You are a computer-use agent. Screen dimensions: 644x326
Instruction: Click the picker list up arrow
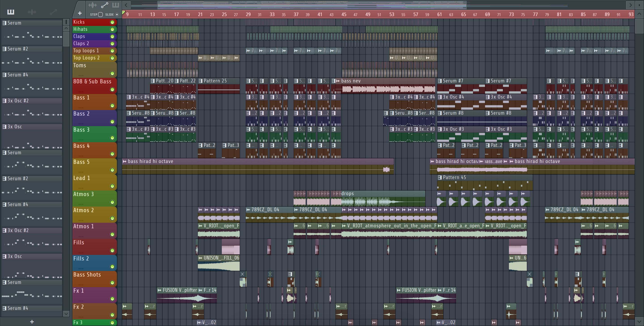click(x=66, y=28)
